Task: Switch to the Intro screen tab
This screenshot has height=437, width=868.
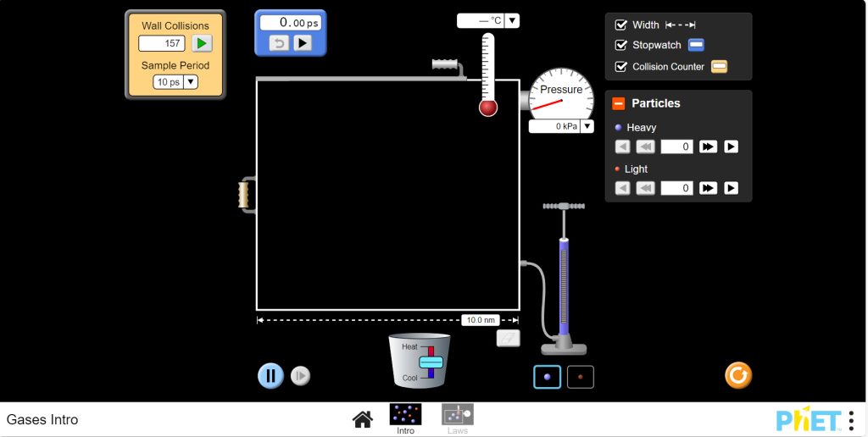Action: (405, 418)
